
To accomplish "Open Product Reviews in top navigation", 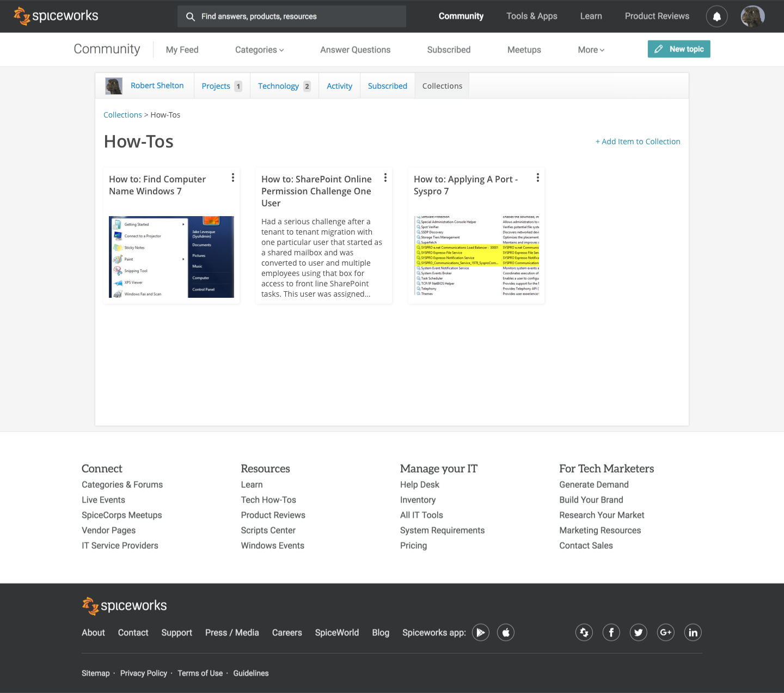I will 657,16.
